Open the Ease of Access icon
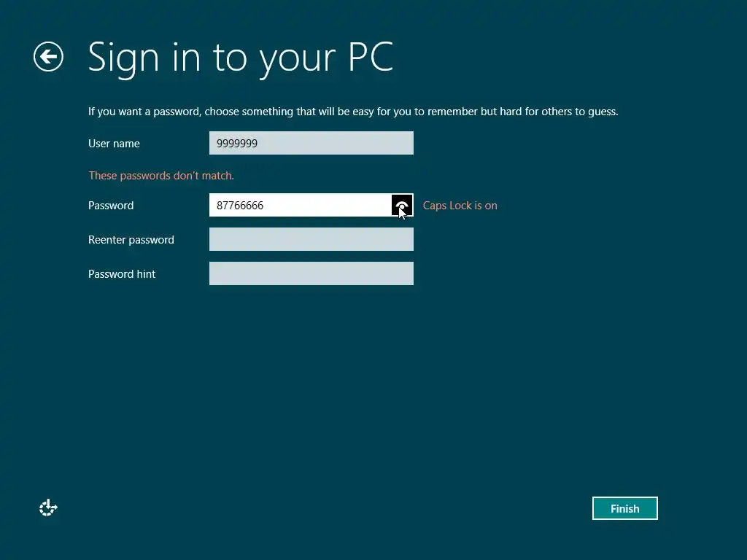 48,507
